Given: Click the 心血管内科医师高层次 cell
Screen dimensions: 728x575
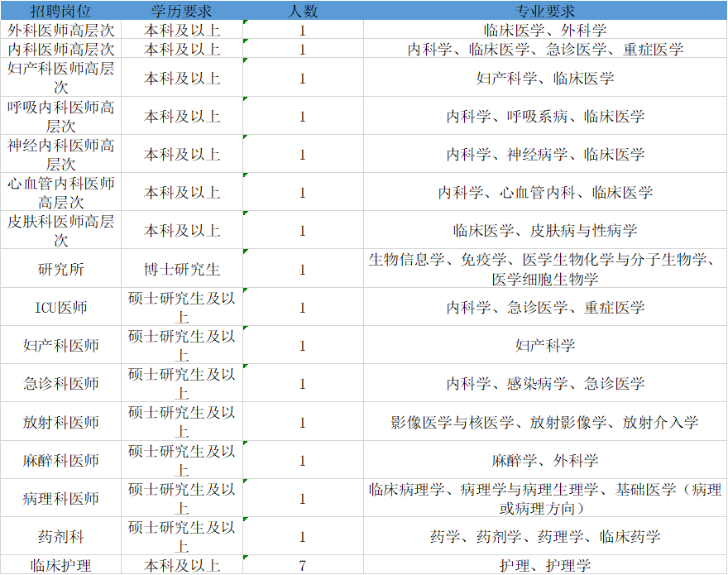Looking at the screenshot, I should point(60,192).
